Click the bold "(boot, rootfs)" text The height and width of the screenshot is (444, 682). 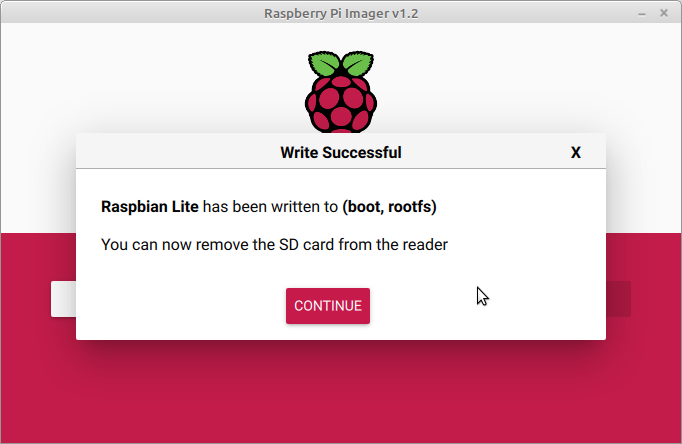tap(389, 207)
